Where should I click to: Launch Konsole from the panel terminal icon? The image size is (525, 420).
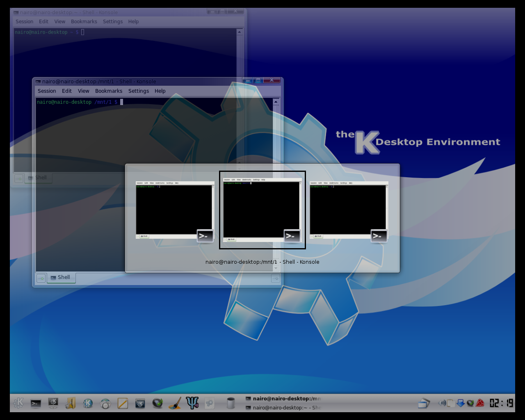tap(36, 404)
